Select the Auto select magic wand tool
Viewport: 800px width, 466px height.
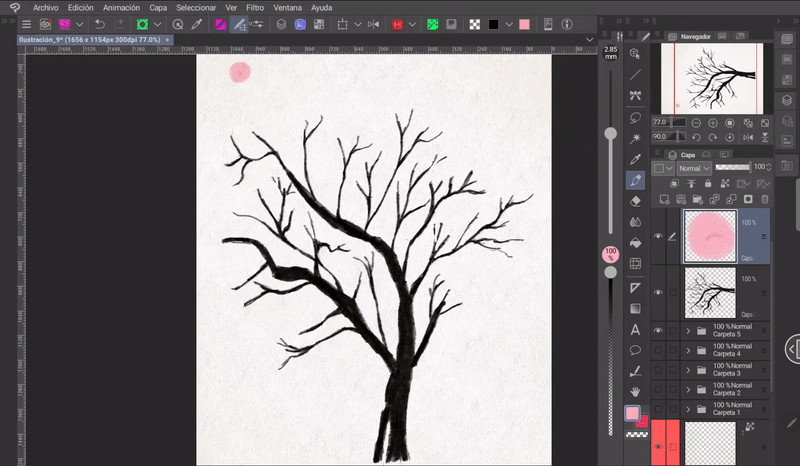click(635, 138)
